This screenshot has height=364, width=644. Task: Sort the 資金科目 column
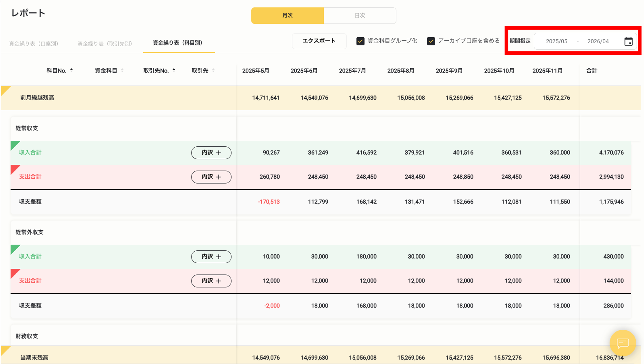(x=122, y=70)
